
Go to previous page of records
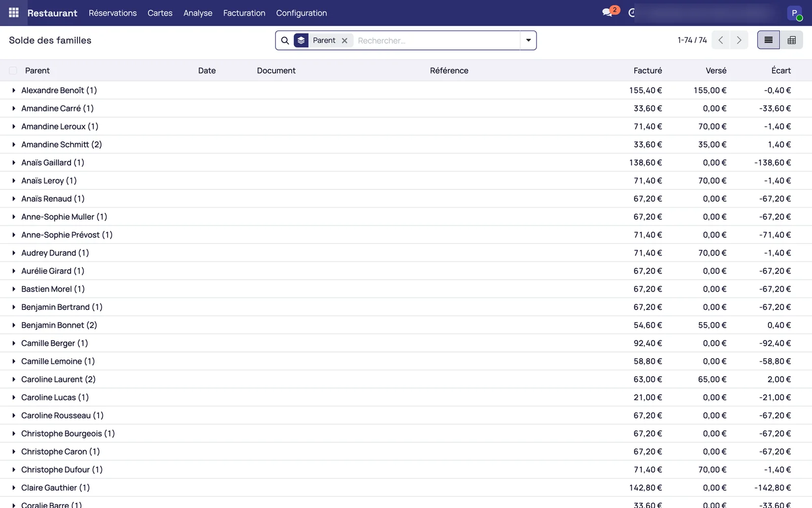click(721, 40)
